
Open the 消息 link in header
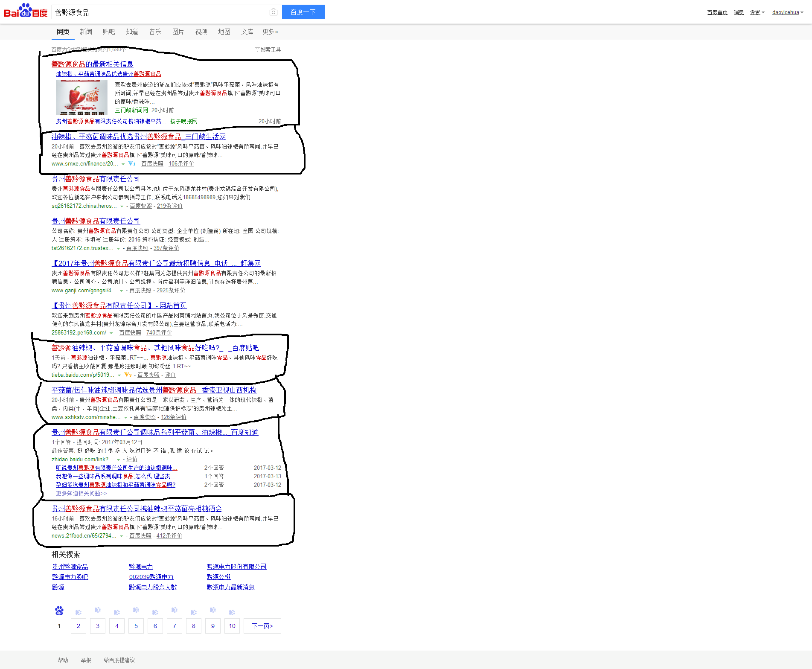click(739, 12)
